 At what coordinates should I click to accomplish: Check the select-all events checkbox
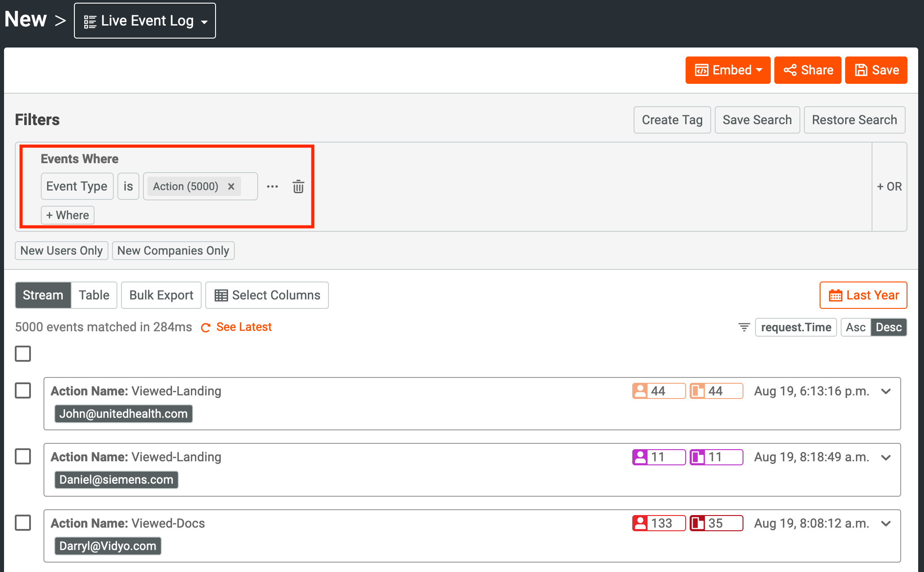[23, 354]
